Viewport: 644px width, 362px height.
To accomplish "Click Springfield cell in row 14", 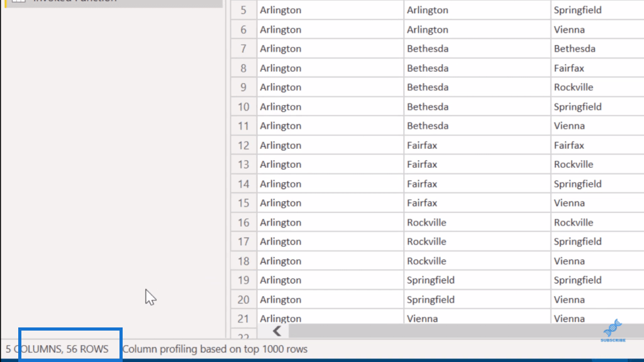I will 597,184.
